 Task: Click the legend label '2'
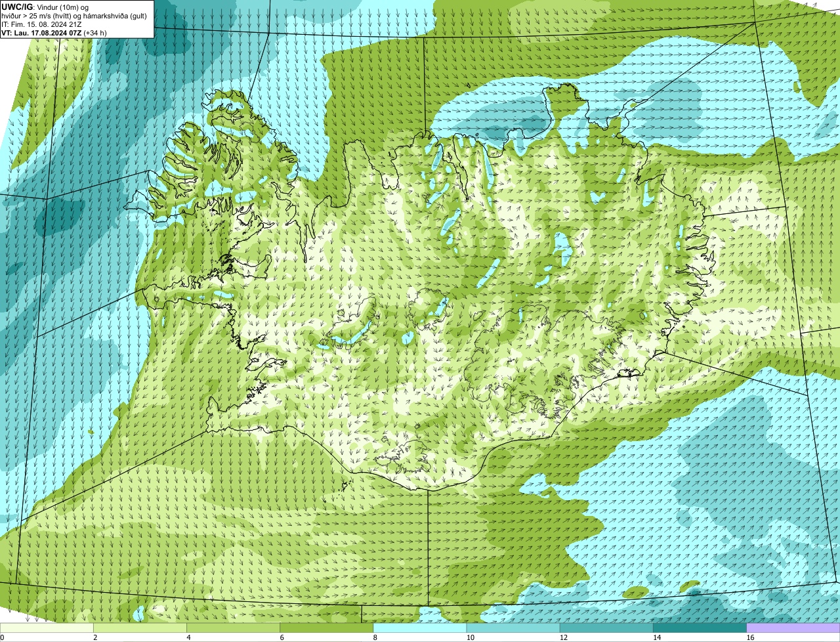click(x=95, y=637)
